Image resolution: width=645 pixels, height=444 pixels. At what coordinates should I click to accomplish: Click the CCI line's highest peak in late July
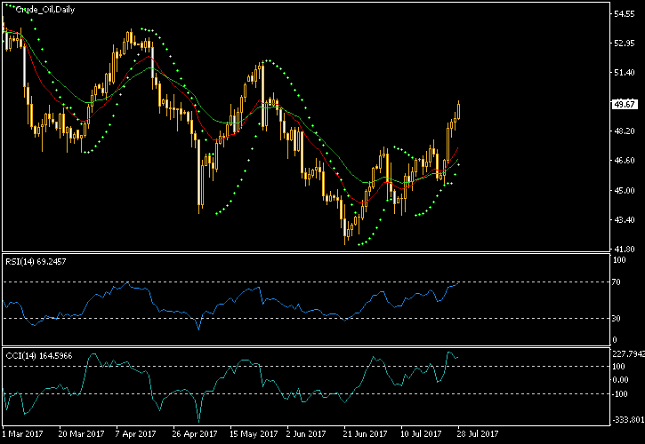[449, 353]
